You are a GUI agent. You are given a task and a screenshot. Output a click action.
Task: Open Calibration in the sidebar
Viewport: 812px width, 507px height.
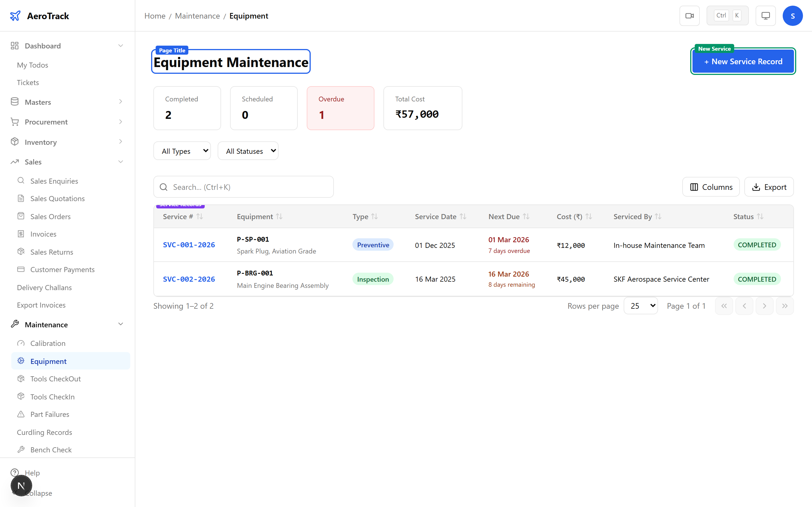(48, 343)
